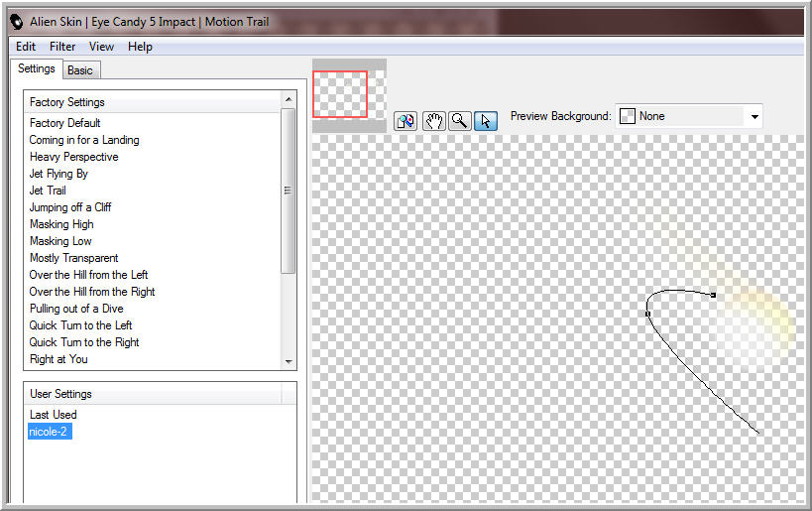Open the Edit menu
Viewport: 812px width, 511px height.
point(26,47)
